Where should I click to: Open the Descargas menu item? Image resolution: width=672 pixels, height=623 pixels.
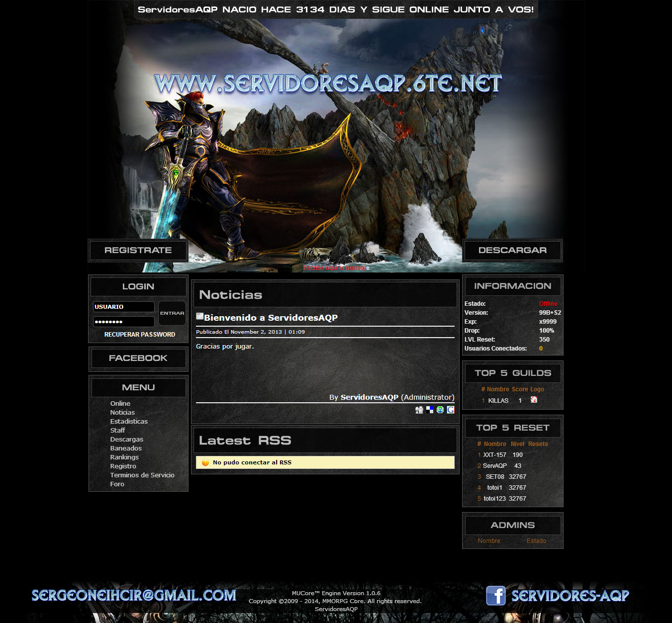(x=126, y=439)
